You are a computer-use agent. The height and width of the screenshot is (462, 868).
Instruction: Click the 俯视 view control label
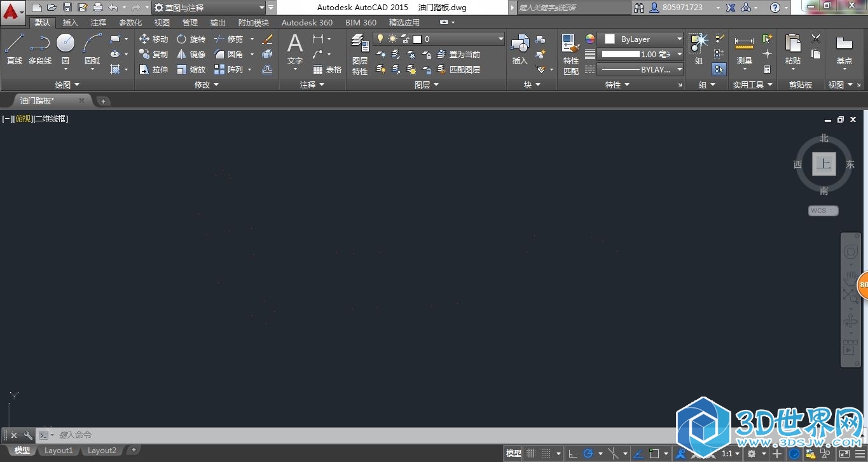[x=23, y=119]
